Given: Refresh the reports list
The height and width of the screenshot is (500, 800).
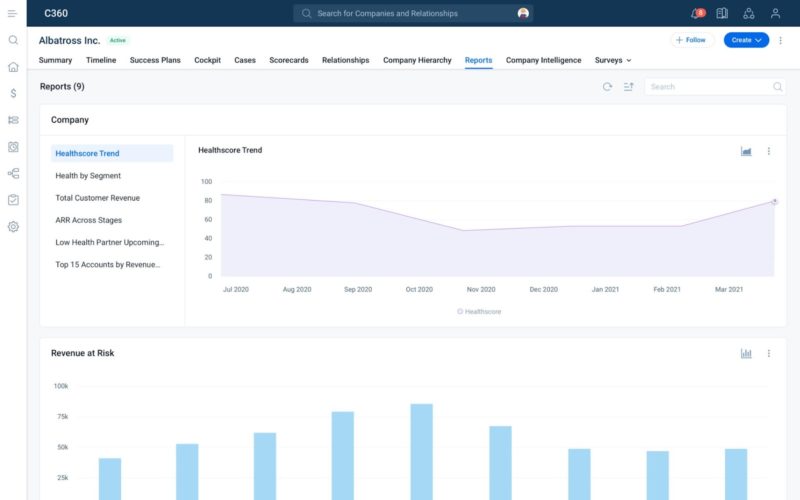Looking at the screenshot, I should click(607, 87).
